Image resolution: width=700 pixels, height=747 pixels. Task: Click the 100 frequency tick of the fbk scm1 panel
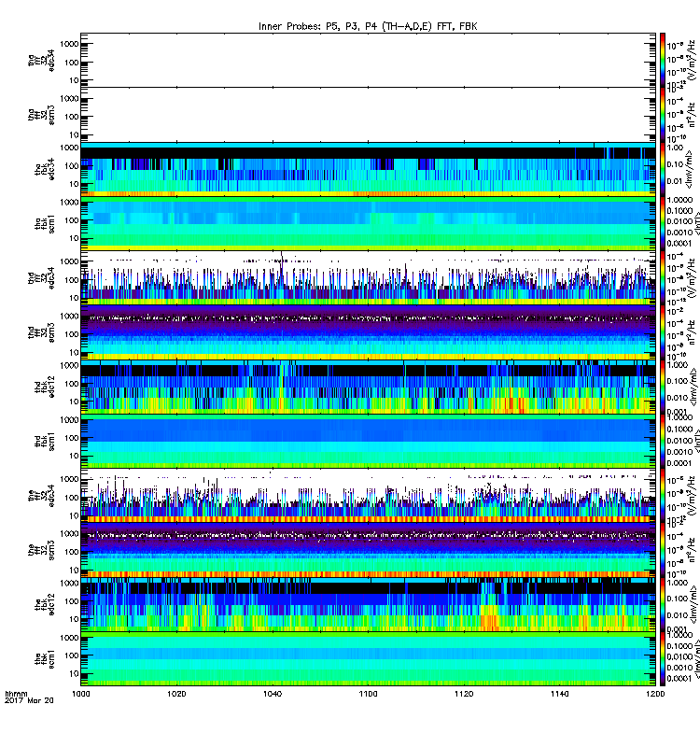pyautogui.click(x=72, y=655)
